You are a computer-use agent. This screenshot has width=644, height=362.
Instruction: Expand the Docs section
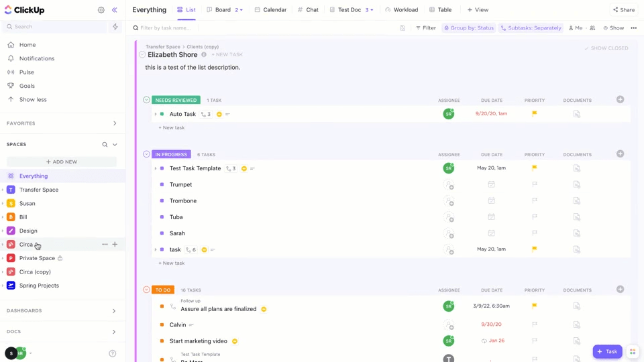click(114, 332)
